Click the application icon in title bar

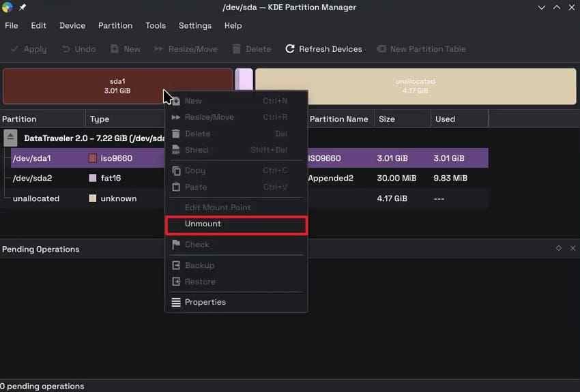[x=8, y=7]
